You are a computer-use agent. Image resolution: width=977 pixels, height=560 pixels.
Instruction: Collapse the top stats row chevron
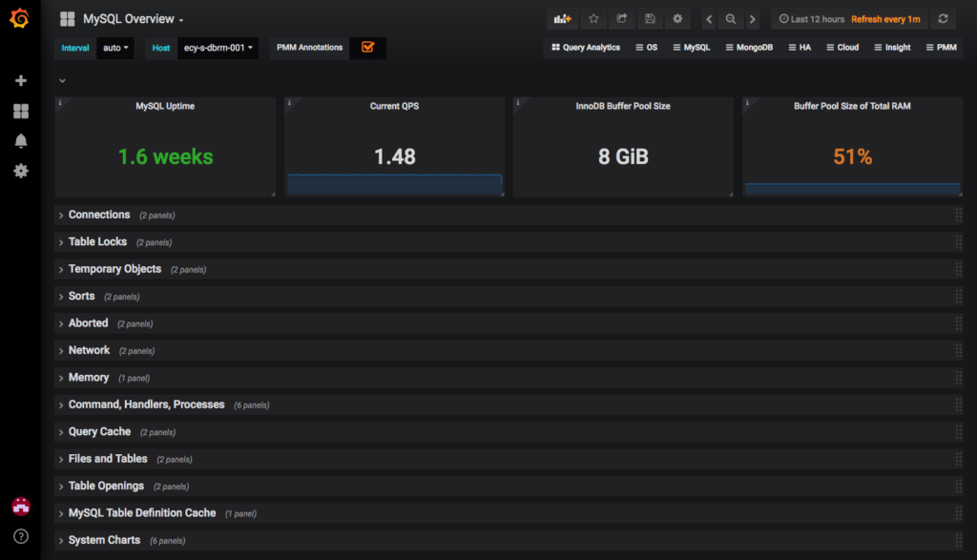tap(62, 80)
